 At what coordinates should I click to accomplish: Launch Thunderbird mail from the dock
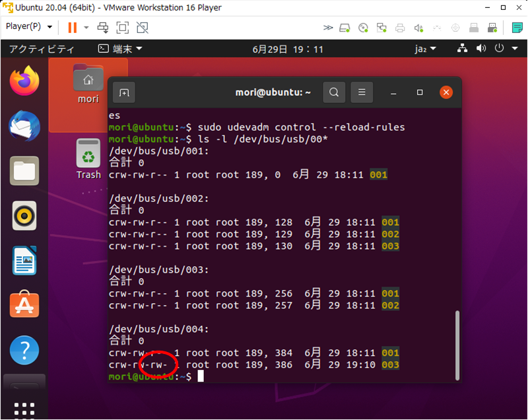pos(24,125)
